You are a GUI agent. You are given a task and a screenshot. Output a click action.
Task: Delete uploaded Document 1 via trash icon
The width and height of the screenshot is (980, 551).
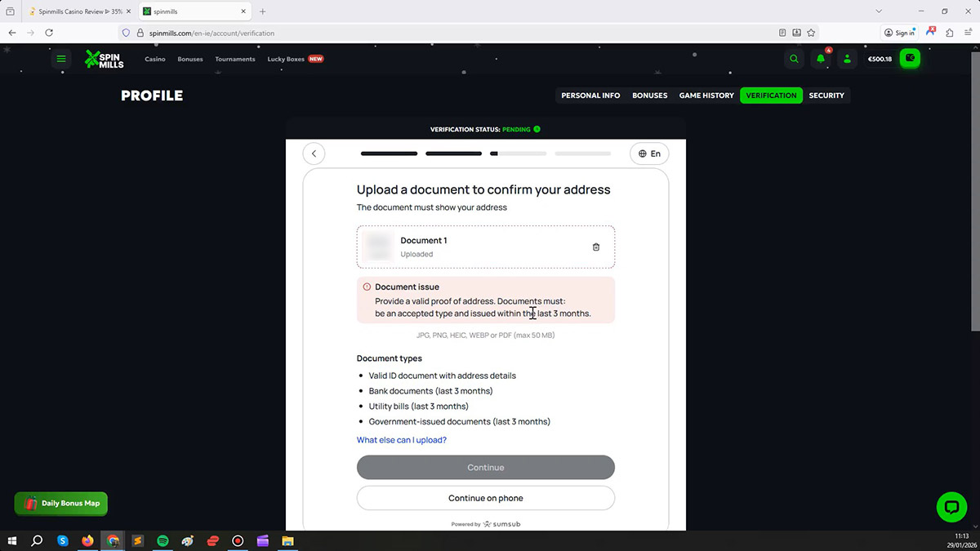(595, 247)
